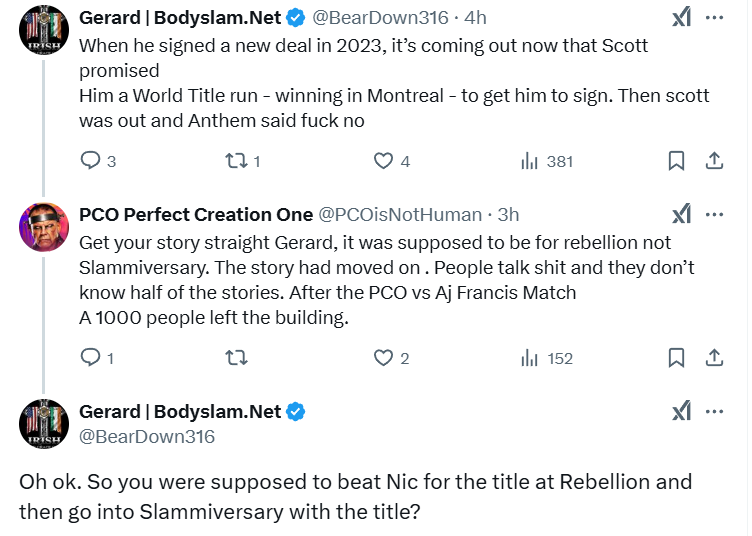The image size is (752, 536).
Task: Click PCO's profile avatar
Action: click(x=44, y=227)
